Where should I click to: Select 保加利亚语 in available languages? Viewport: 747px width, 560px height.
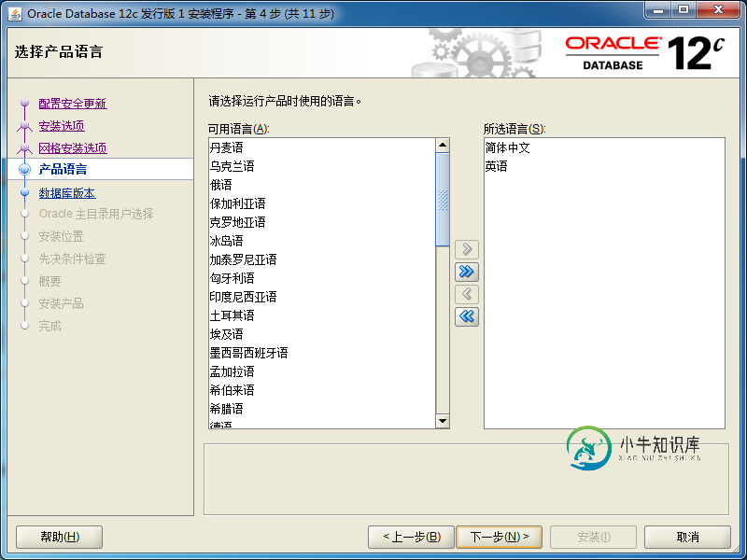pyautogui.click(x=322, y=203)
